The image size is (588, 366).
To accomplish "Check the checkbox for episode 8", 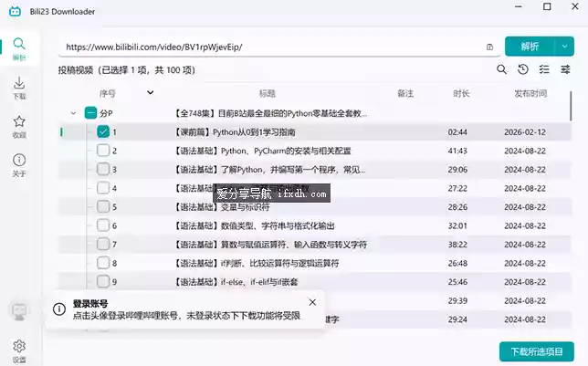I will click(103, 263).
